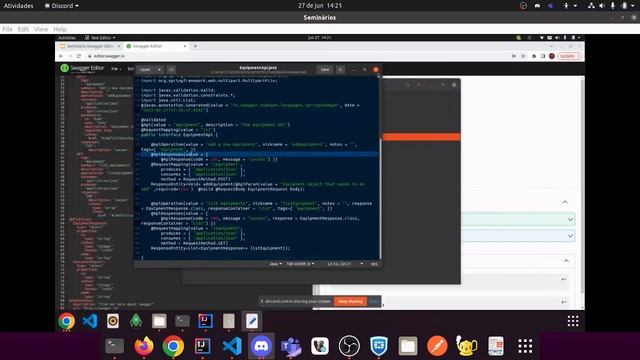Open Atividades overview in the top bar
This screenshot has width=640, height=360.
point(18,6)
